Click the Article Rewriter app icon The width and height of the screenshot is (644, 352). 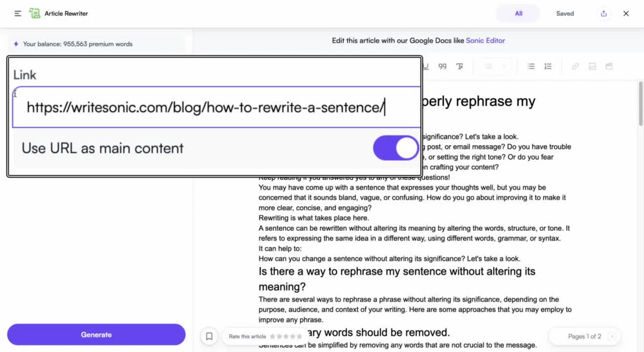35,13
